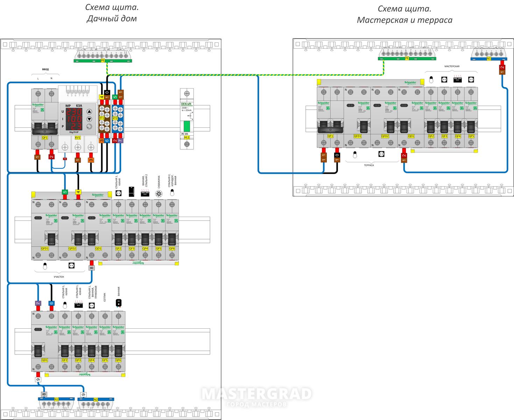Click the socket icon above Терраса label
514x420 pixels.
381,154
